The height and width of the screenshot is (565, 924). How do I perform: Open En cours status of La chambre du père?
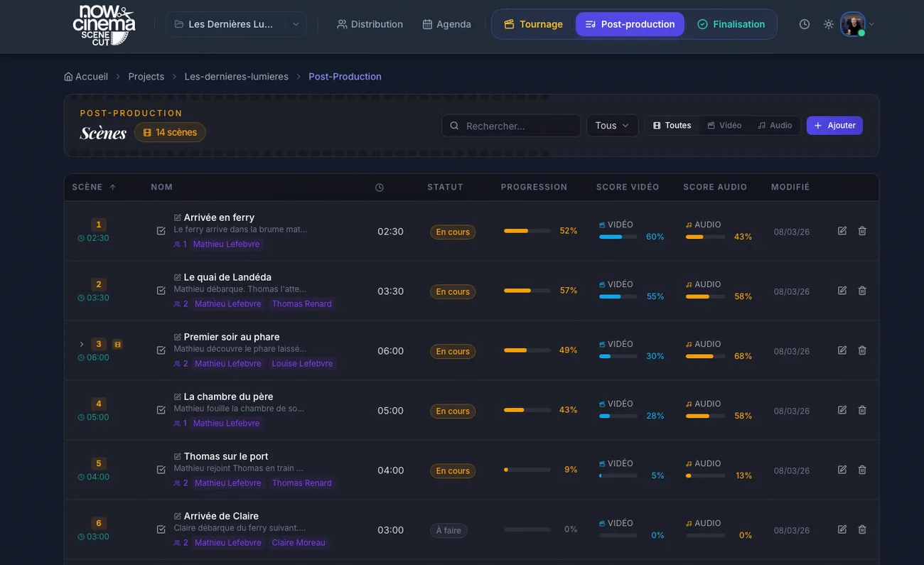[453, 411]
